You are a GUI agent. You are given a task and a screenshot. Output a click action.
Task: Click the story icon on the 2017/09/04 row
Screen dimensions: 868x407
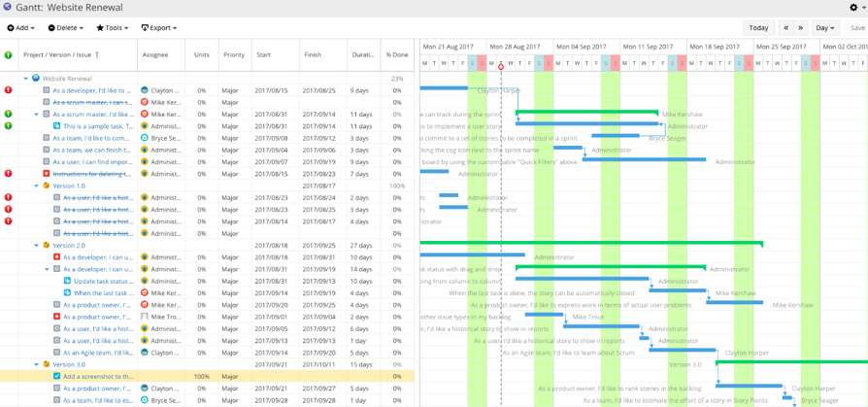pos(47,150)
